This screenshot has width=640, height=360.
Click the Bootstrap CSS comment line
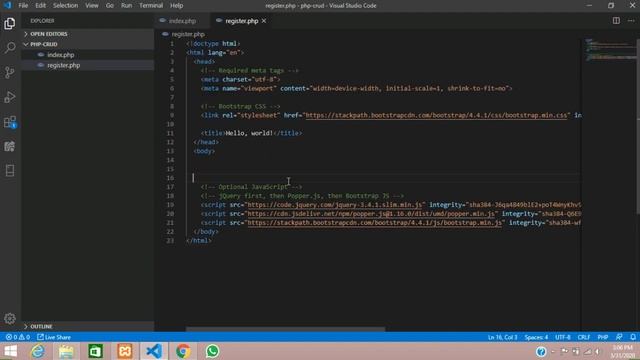240,106
